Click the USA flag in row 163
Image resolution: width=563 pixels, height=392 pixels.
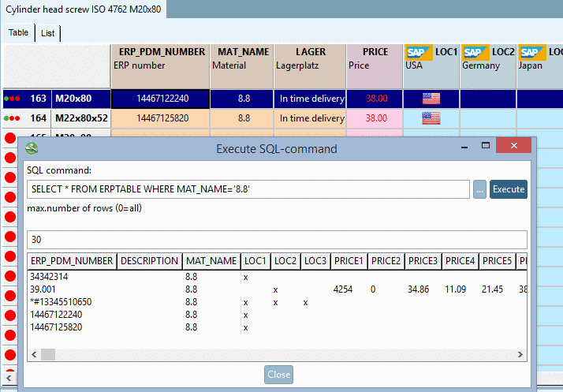(x=431, y=99)
